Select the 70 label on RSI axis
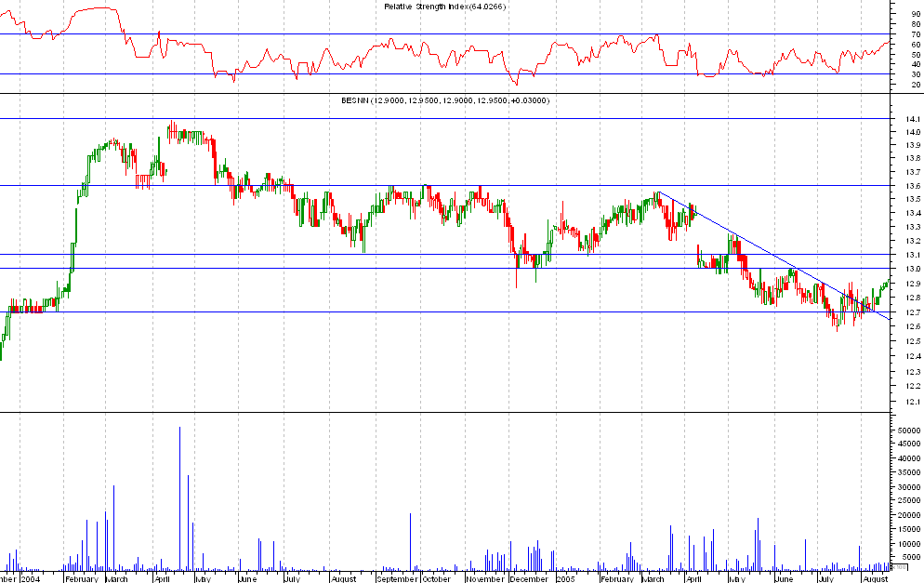This screenshot has height=583, width=924. point(916,34)
